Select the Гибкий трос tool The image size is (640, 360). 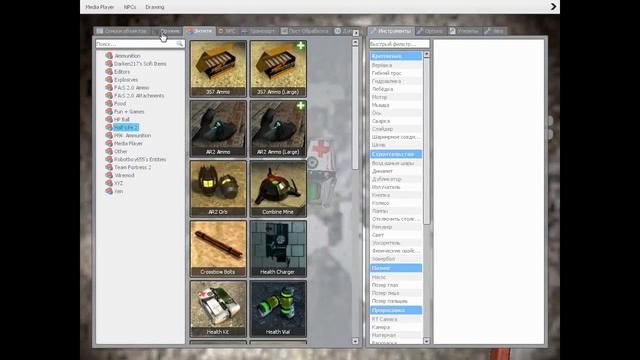tap(396, 73)
